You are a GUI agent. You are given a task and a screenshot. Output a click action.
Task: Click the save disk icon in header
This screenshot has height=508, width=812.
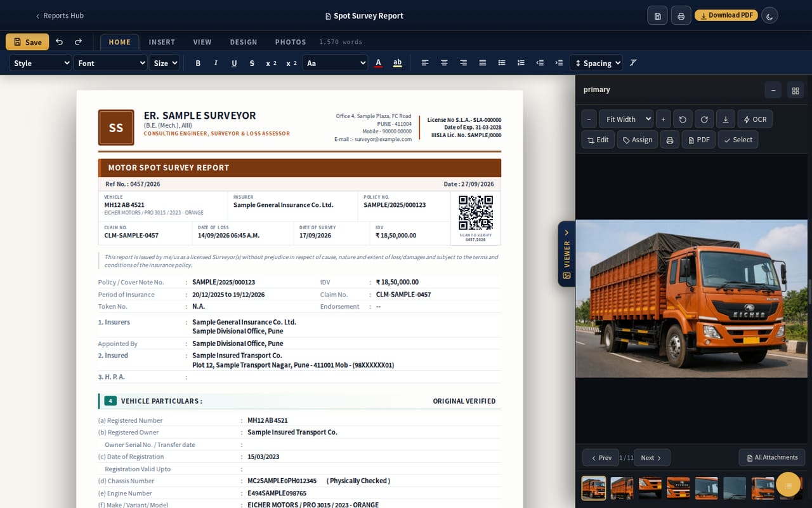657,16
